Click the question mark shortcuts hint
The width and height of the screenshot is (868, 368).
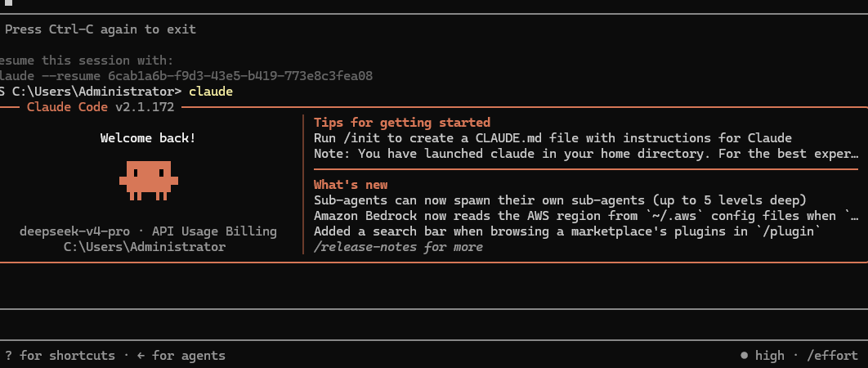coord(60,356)
